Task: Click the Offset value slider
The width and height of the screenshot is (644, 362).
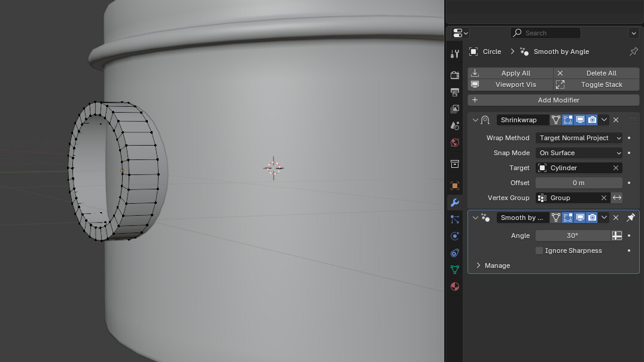Action: (x=579, y=183)
